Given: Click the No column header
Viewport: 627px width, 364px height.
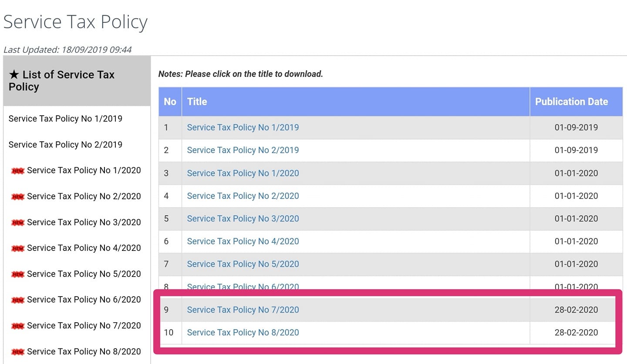Looking at the screenshot, I should coord(170,102).
